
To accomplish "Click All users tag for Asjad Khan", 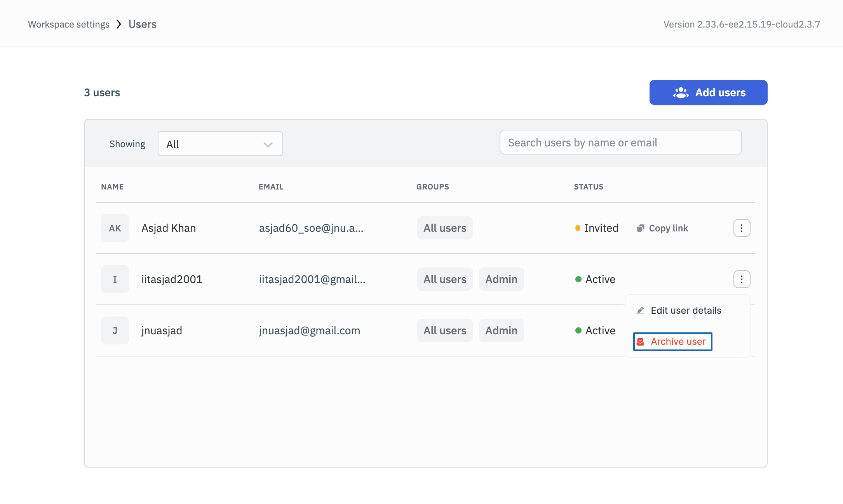I will pyautogui.click(x=445, y=228).
